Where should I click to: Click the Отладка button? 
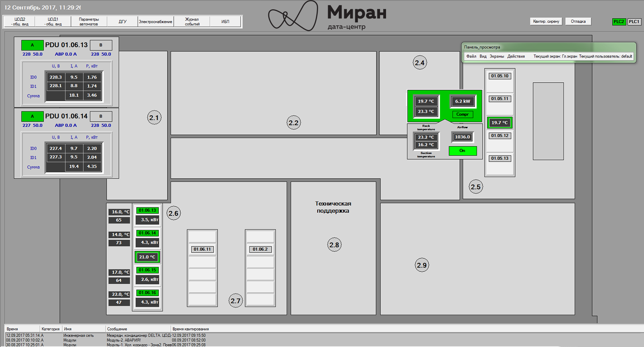[578, 21]
